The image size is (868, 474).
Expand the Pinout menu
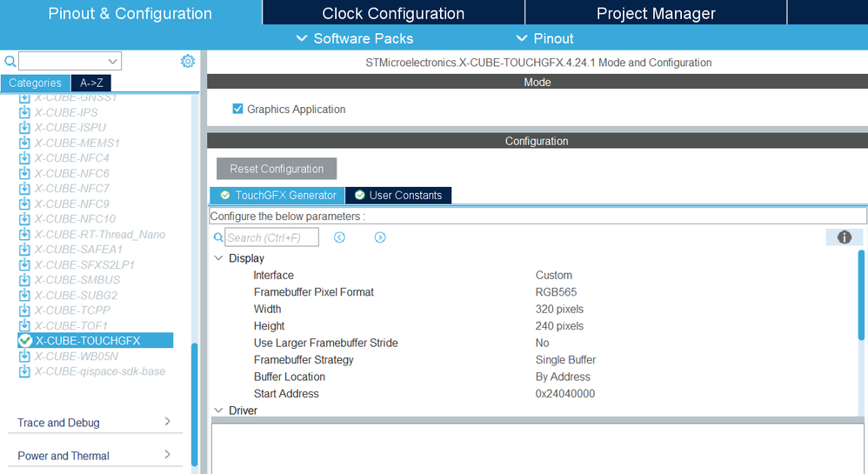[x=544, y=38]
